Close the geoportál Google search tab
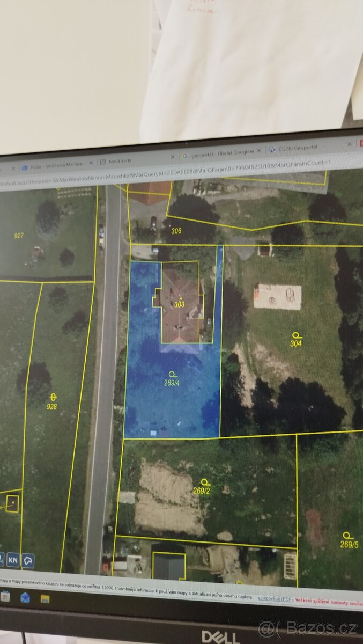Viewport: 363px width, 644px height. tap(260, 151)
